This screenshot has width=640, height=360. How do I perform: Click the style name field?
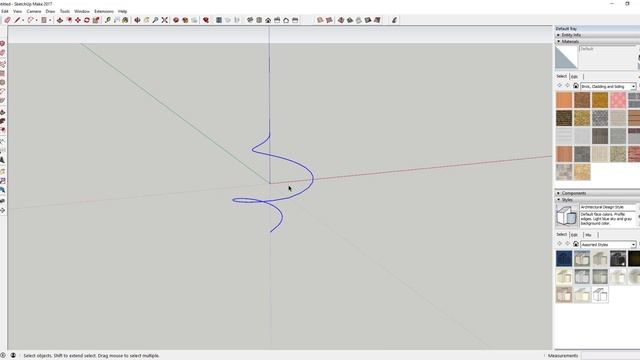608,207
